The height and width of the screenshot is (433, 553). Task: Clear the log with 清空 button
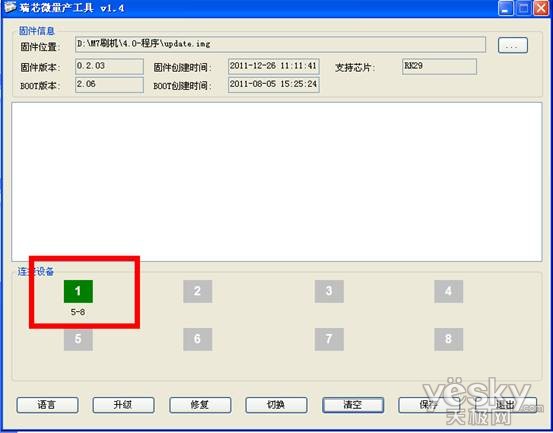click(353, 405)
